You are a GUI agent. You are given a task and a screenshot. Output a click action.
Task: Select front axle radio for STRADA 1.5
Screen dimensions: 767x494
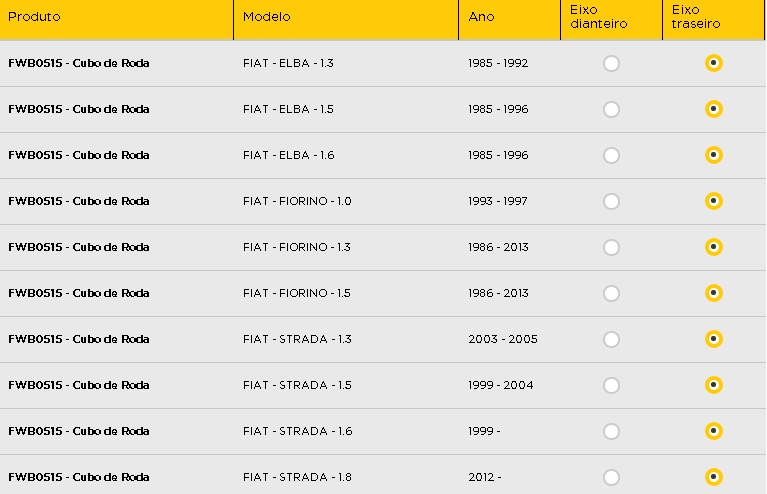click(611, 385)
